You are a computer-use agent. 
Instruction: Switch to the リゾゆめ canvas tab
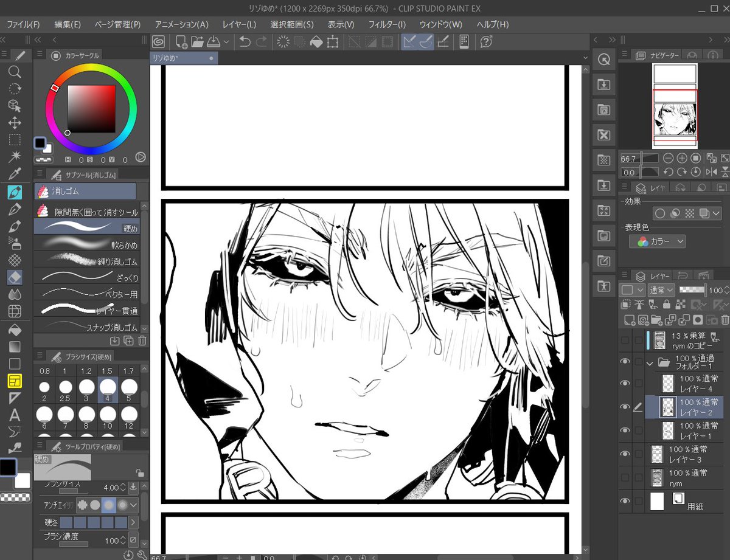pyautogui.click(x=183, y=58)
